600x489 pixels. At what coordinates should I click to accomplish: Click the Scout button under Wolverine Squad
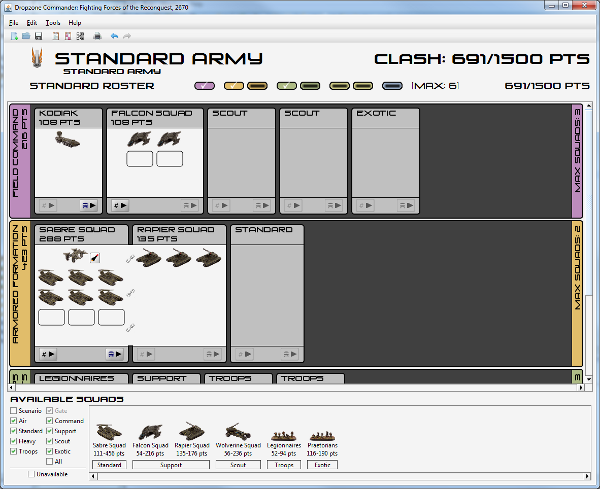238,465
